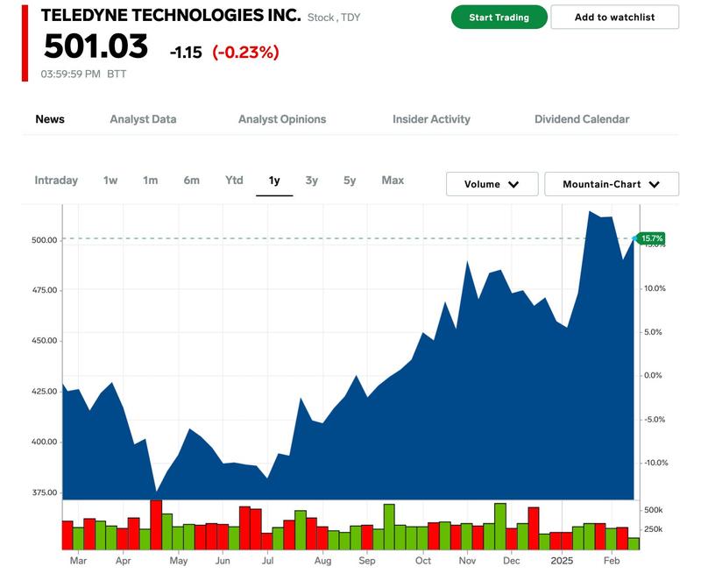Select the Max time range
The width and height of the screenshot is (701, 588).
click(x=393, y=181)
